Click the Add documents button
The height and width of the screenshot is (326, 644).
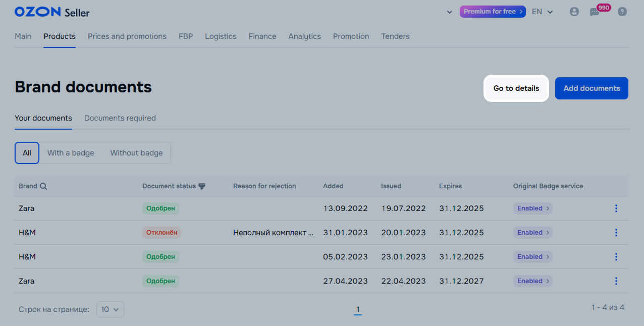(592, 88)
